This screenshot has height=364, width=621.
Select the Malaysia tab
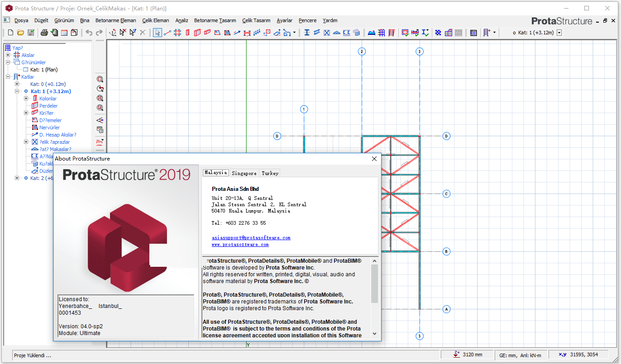pos(215,173)
